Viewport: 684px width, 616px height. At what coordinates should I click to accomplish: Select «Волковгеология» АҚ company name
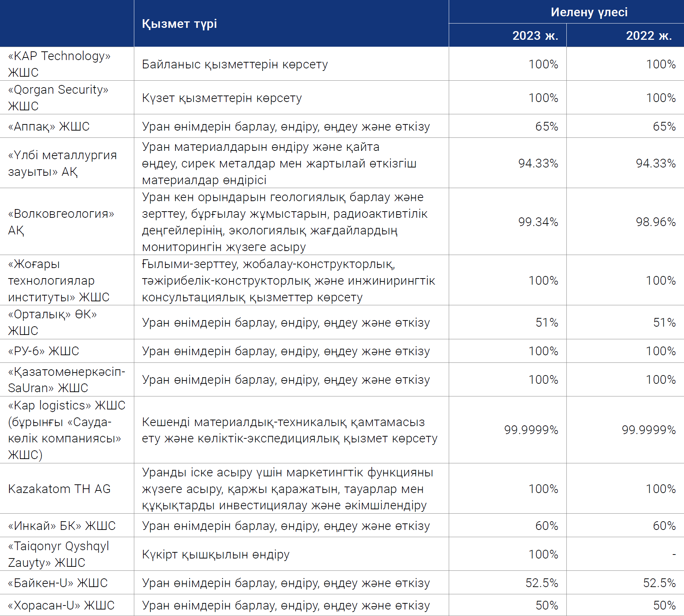(x=61, y=222)
